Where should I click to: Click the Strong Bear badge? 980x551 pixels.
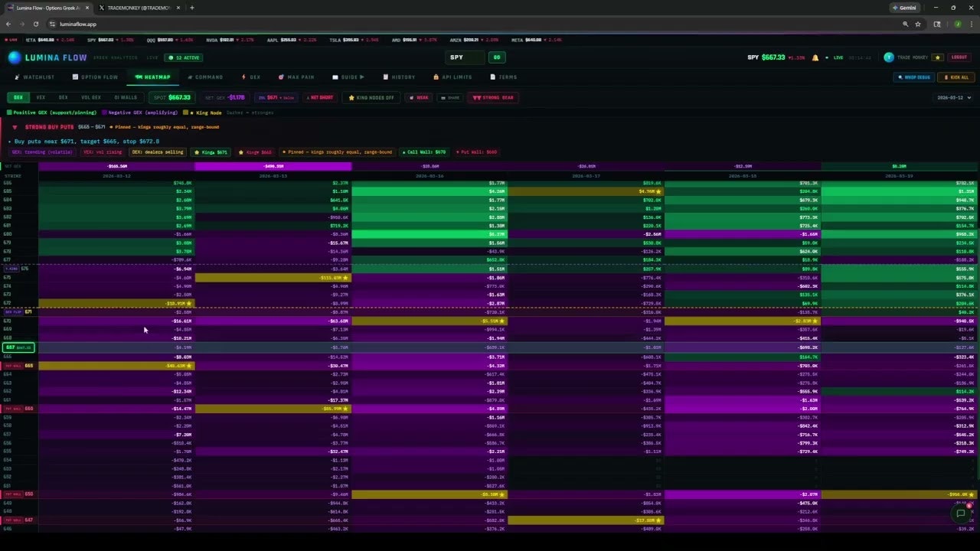[x=494, y=98]
